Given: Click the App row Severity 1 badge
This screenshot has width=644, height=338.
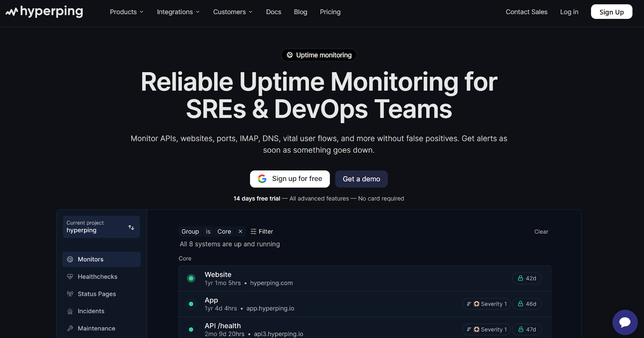Looking at the screenshot, I should pos(487,304).
